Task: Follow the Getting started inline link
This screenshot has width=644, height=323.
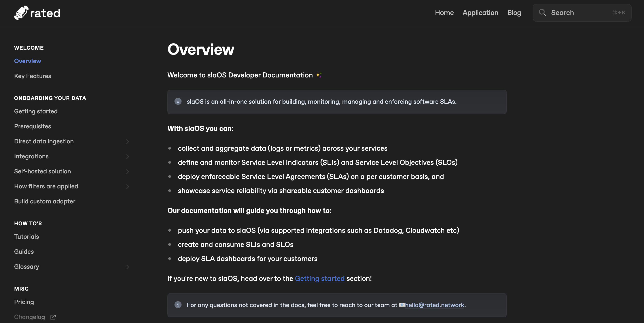Action: 320,278
